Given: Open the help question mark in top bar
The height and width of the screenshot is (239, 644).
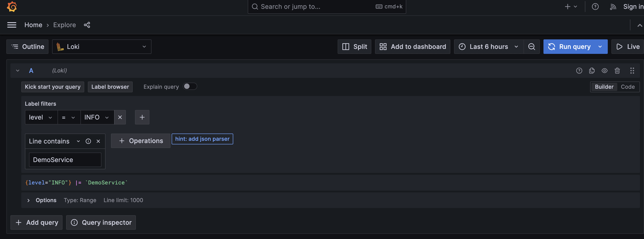Looking at the screenshot, I should (x=595, y=7).
